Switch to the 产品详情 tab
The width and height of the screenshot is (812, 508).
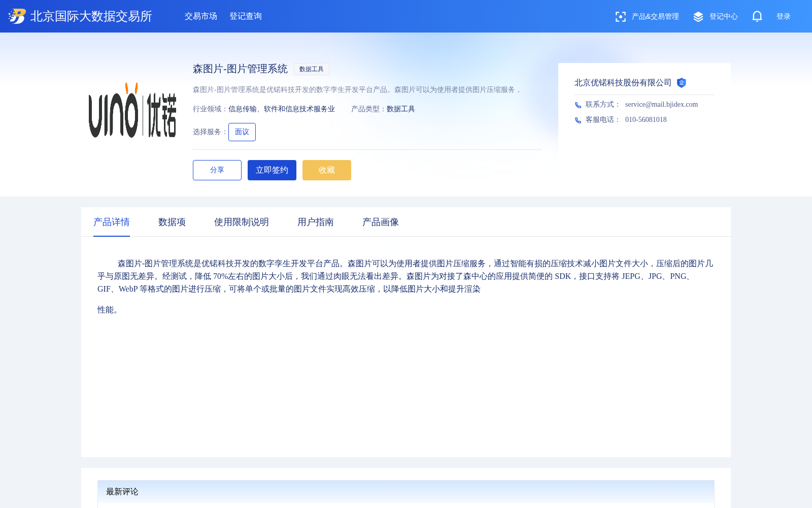[x=112, y=222]
